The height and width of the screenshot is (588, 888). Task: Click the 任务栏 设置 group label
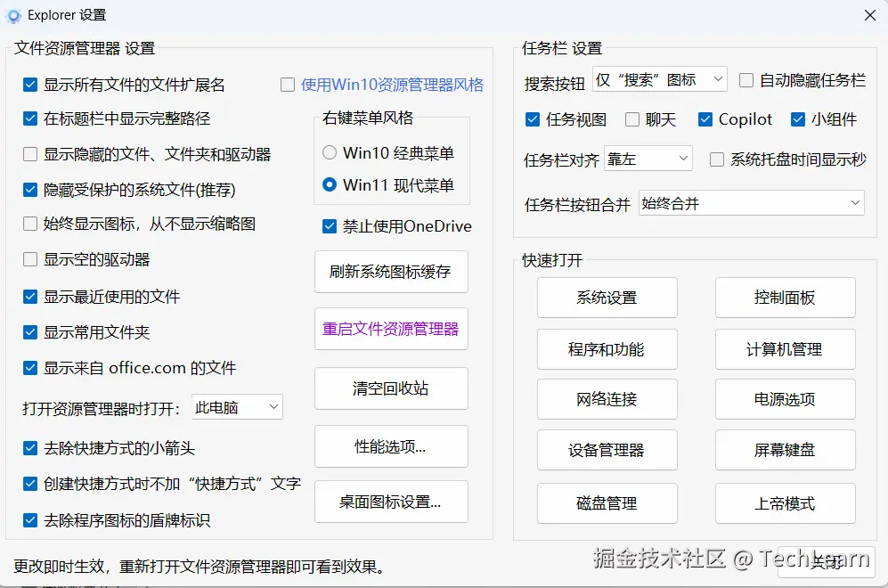point(562,48)
